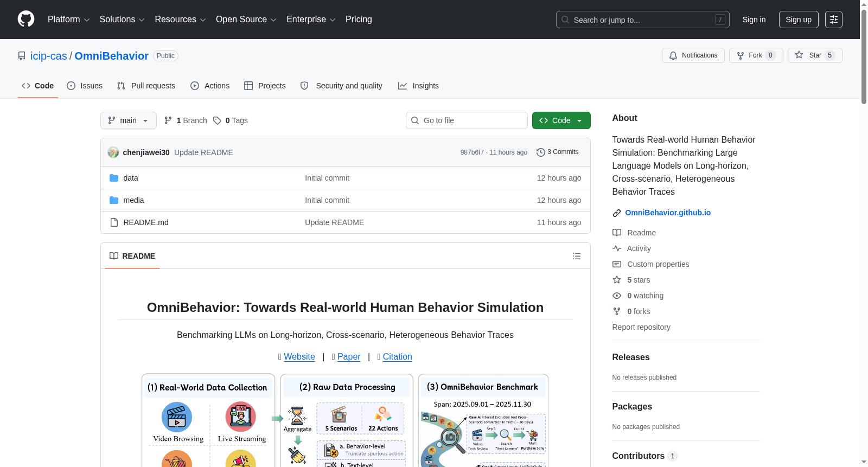This screenshot has height=467, width=868.
Task: Click the Pricing link
Action: coord(359,20)
